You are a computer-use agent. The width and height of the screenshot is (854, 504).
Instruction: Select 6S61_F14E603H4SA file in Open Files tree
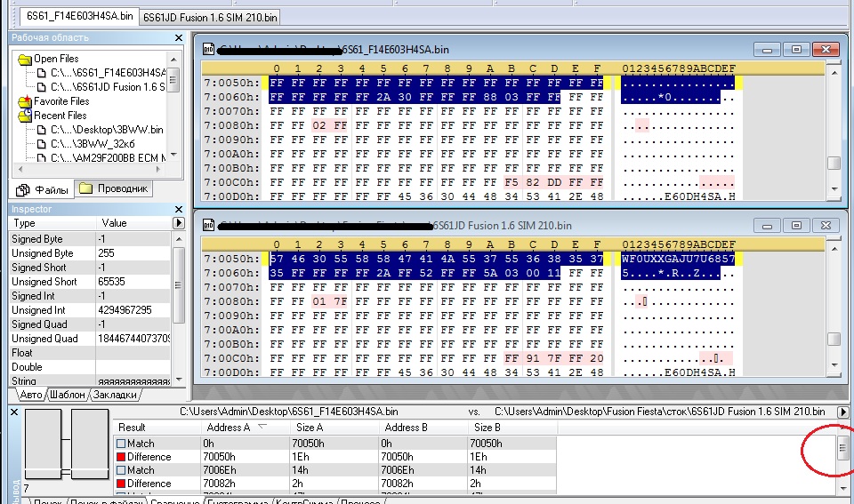click(x=108, y=72)
